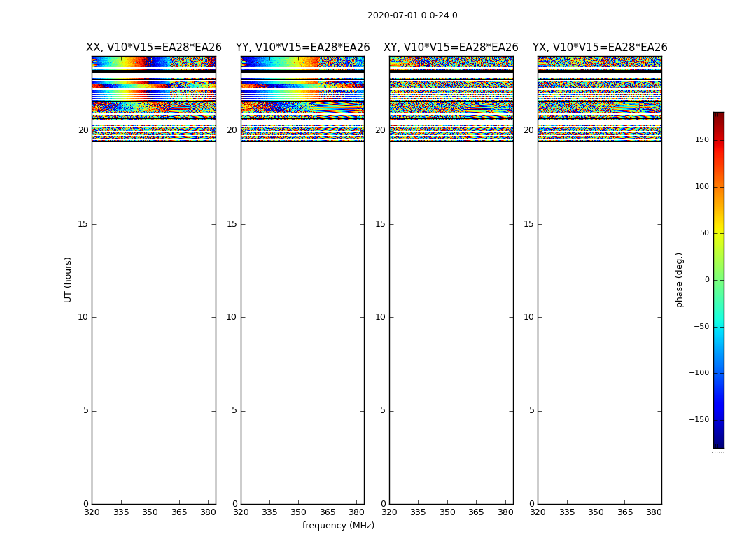Viewport: 735px width, 560px height.
Task: Click the 0 tick label on the colorbar
Action: click(x=707, y=280)
